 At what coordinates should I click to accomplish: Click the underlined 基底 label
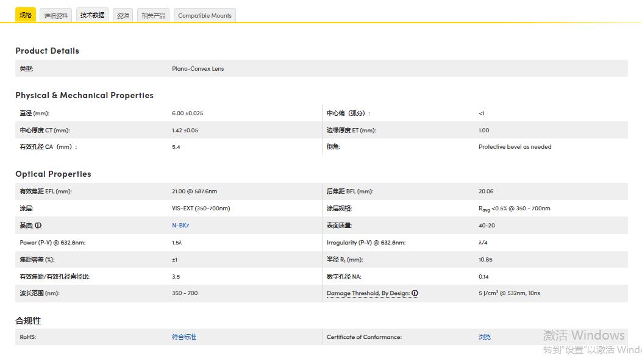point(26,226)
